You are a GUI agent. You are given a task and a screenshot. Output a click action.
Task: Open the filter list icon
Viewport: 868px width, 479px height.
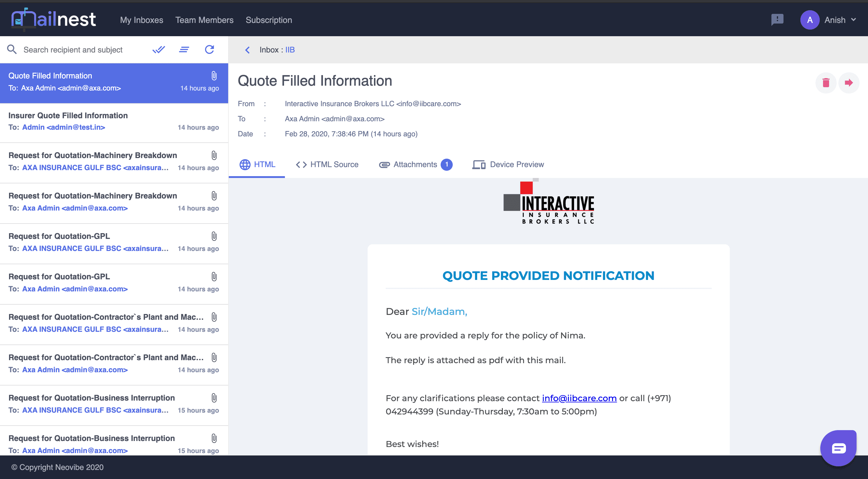tap(184, 49)
